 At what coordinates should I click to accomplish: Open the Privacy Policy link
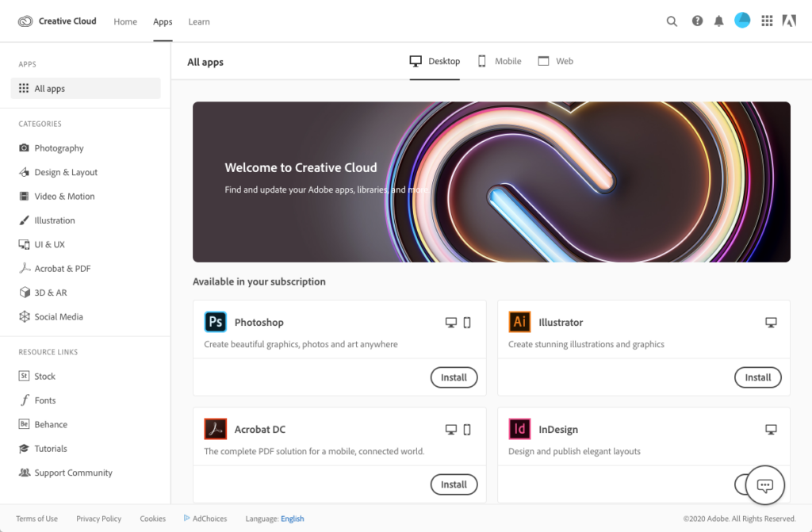(98, 519)
